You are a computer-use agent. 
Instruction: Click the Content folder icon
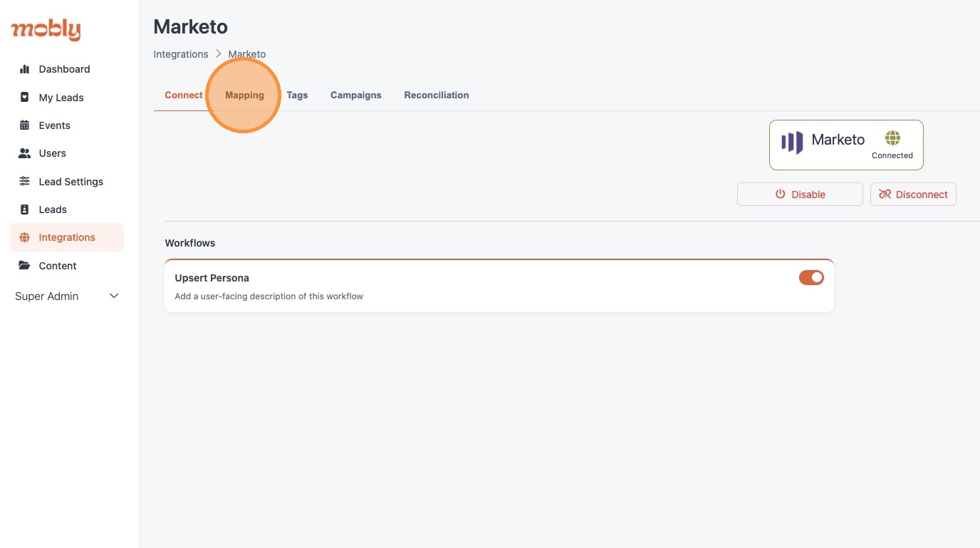tap(25, 266)
